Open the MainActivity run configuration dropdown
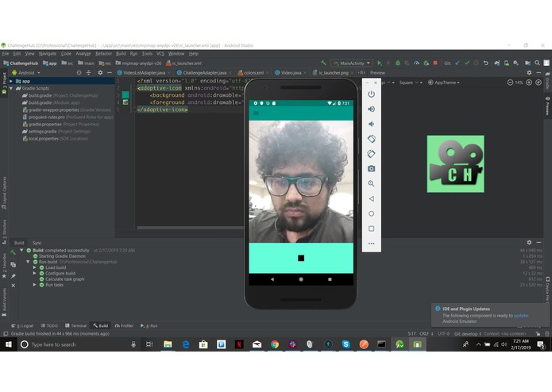 pos(352,63)
